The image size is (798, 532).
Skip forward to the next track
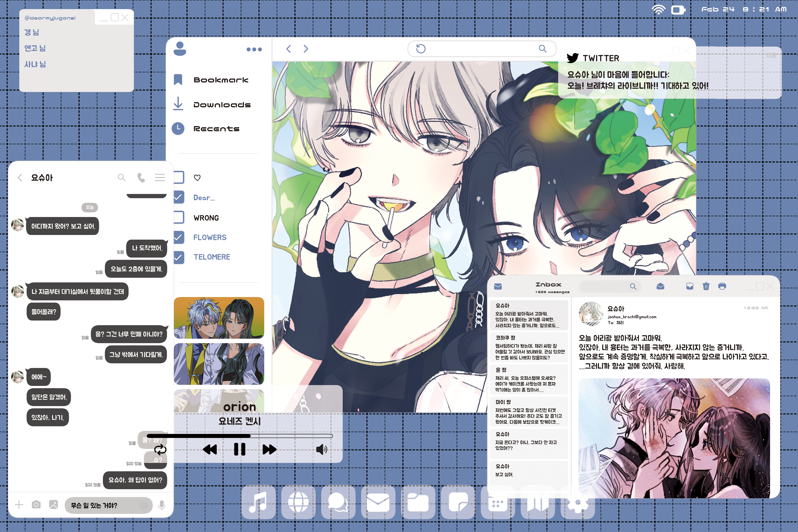pos(270,450)
